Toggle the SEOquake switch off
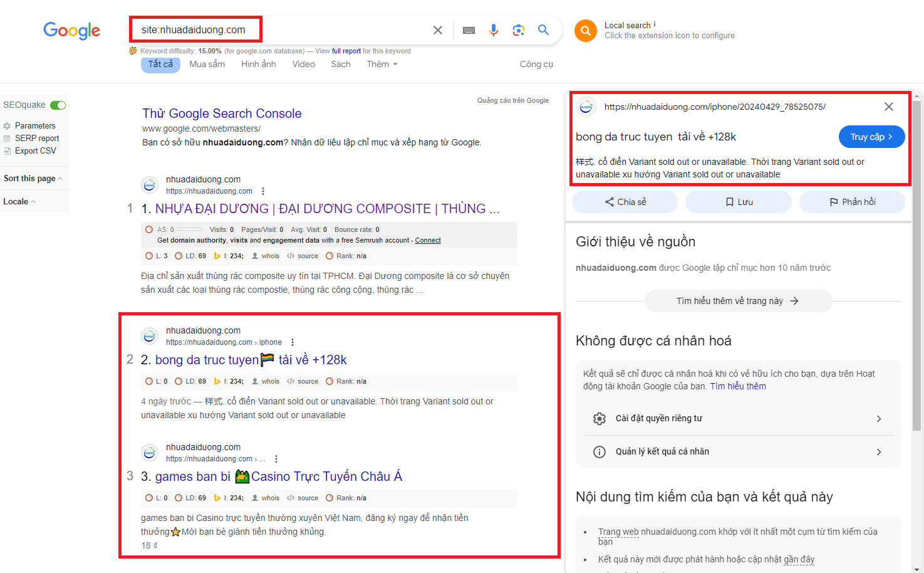 [58, 105]
